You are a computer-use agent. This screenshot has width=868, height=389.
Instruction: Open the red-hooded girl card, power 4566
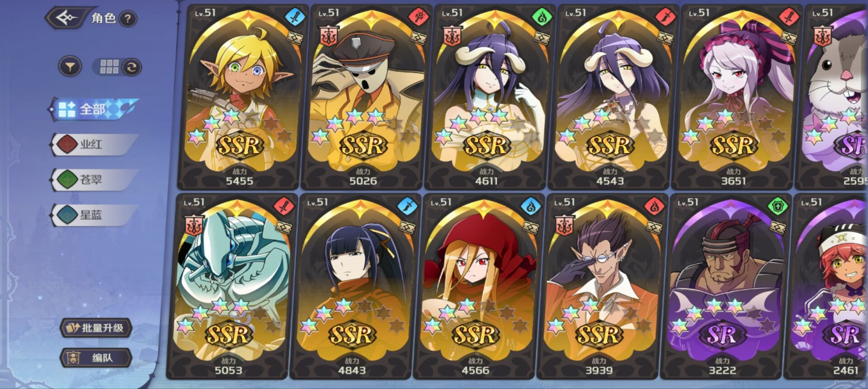pyautogui.click(x=476, y=287)
